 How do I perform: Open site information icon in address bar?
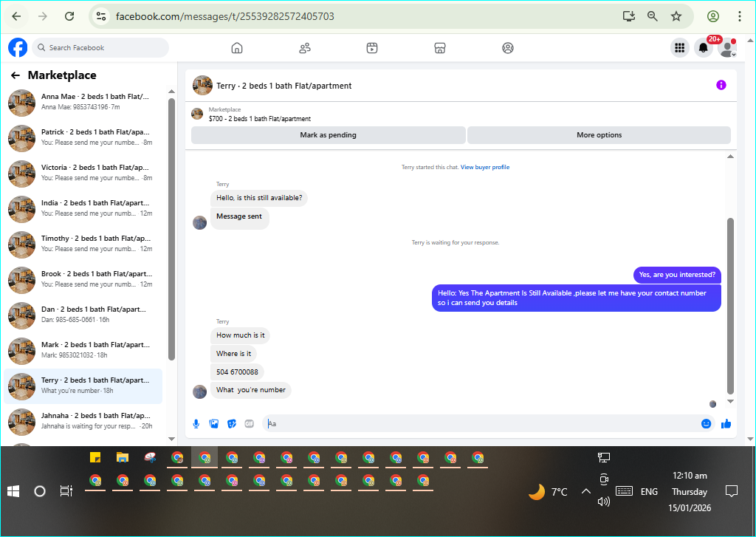tap(101, 16)
